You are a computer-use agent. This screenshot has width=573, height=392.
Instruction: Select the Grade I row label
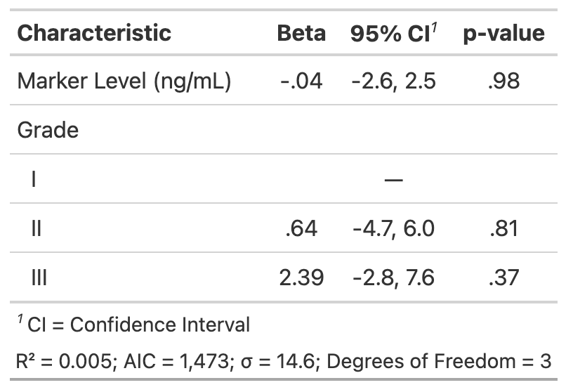34,179
